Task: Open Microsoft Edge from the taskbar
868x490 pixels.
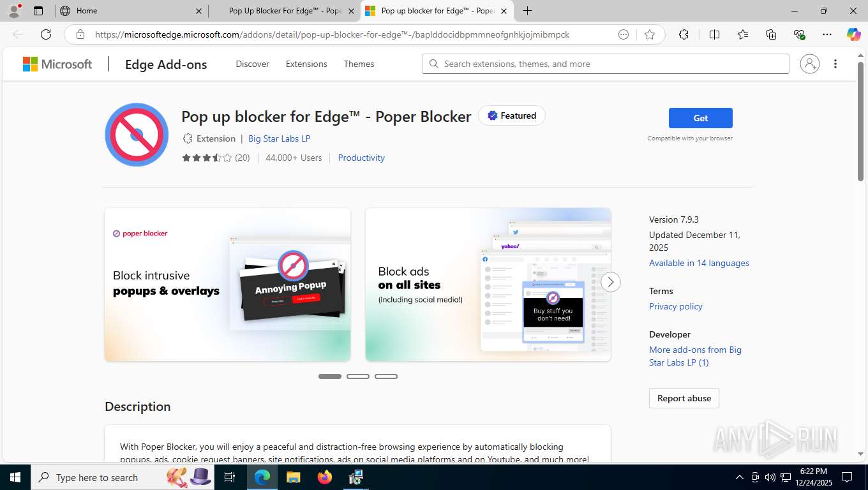Action: click(x=262, y=477)
